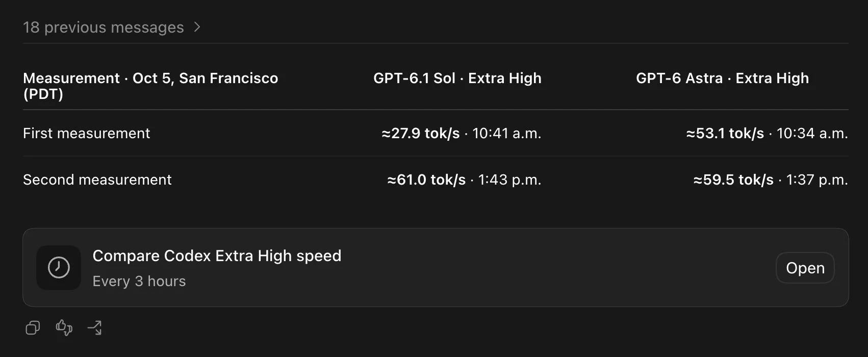Show the 18 previous messages
This screenshot has width=868, height=357.
point(104,27)
